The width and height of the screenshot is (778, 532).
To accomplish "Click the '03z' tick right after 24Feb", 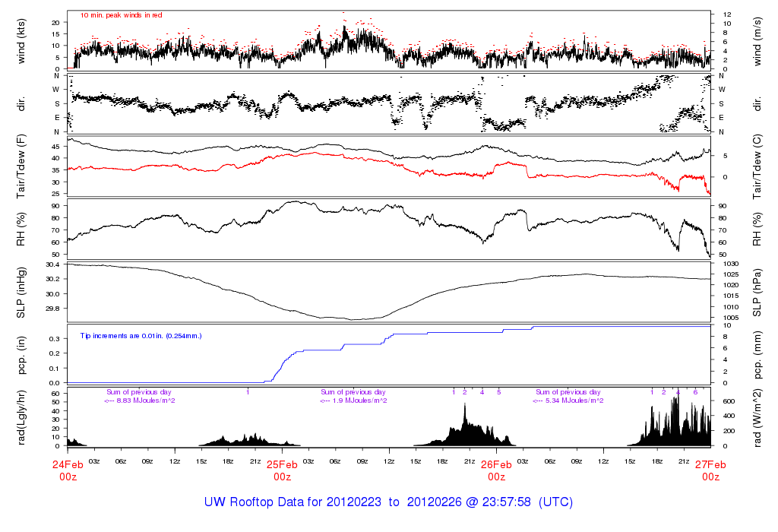I will click(94, 461).
